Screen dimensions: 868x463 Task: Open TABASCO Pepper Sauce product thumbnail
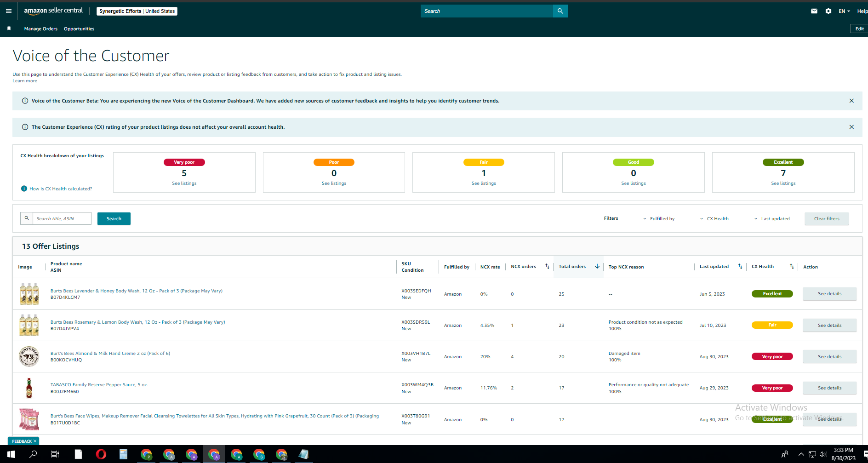point(29,388)
